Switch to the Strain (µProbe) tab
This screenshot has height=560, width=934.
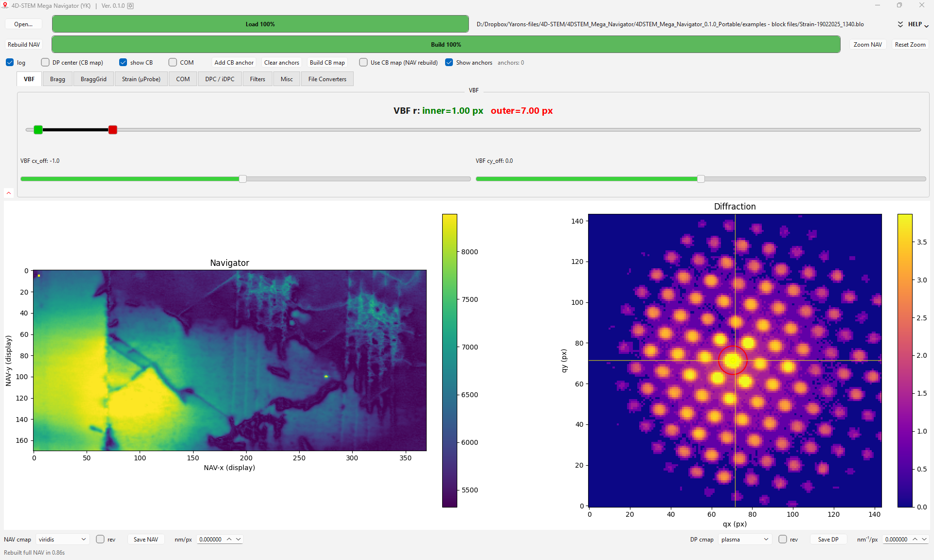tap(141, 79)
